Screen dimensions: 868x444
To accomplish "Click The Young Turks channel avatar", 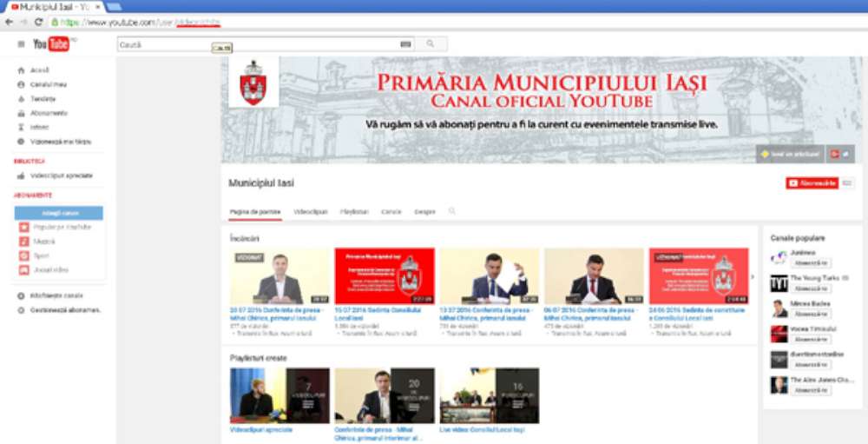I will [x=779, y=283].
